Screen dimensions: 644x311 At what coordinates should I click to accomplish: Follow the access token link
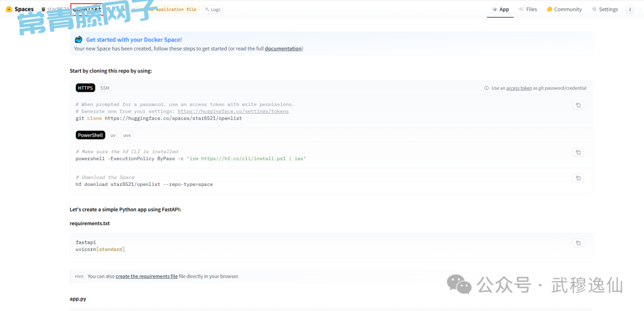(519, 88)
